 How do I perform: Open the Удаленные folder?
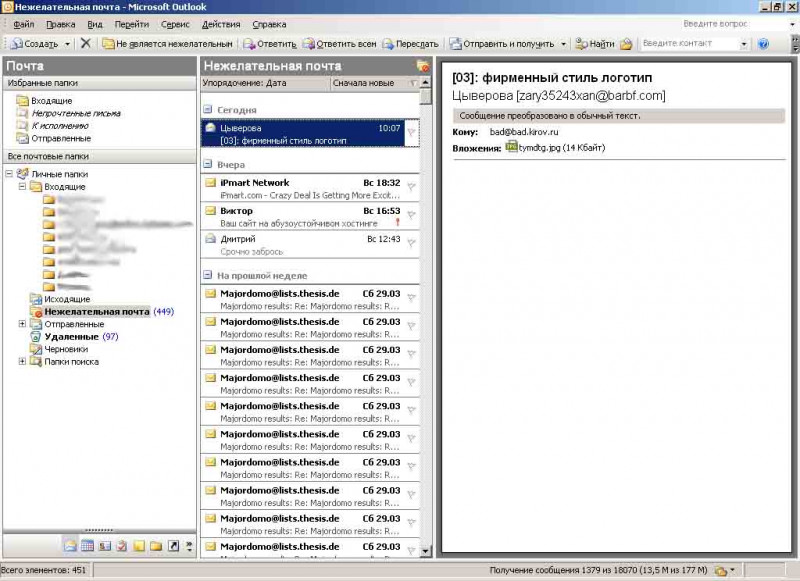point(71,337)
